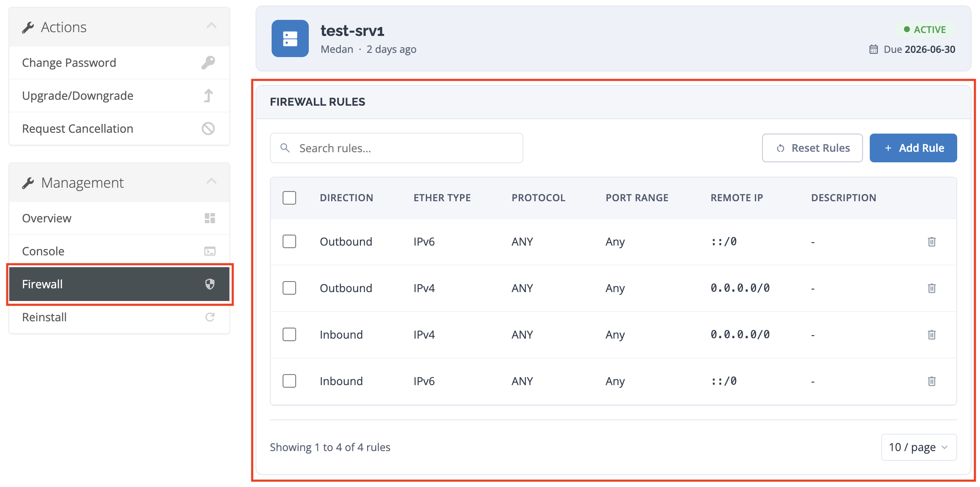980x487 pixels.
Task: Click the DIRECTION column header
Action: pyautogui.click(x=346, y=198)
